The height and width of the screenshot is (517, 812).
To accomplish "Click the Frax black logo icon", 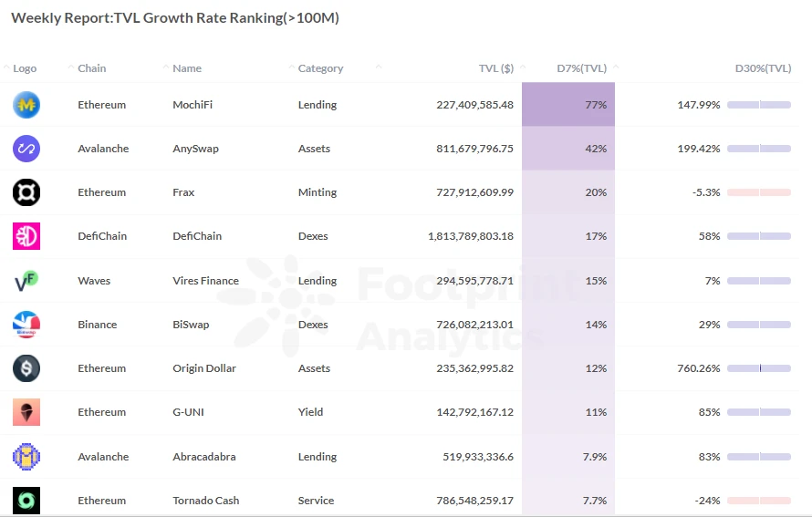I will click(x=26, y=192).
